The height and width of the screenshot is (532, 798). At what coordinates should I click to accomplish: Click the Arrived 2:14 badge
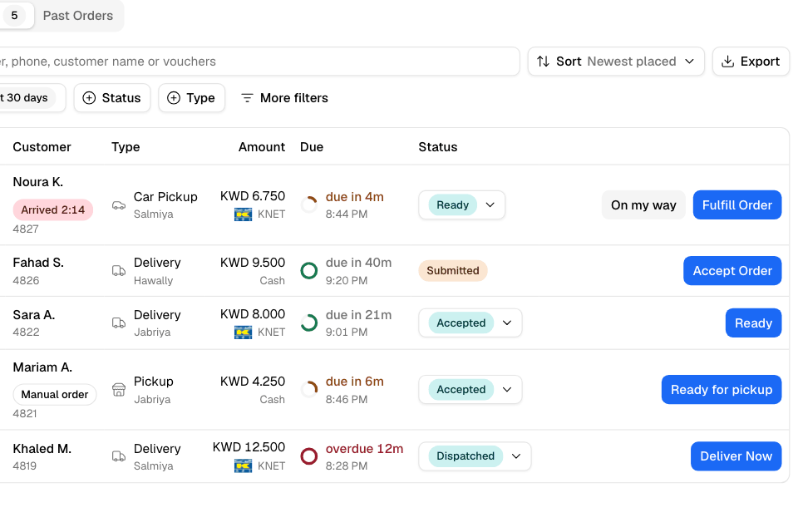[x=53, y=209]
